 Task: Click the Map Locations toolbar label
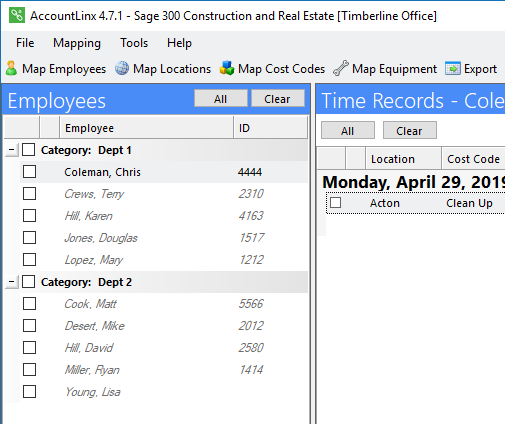[172, 69]
